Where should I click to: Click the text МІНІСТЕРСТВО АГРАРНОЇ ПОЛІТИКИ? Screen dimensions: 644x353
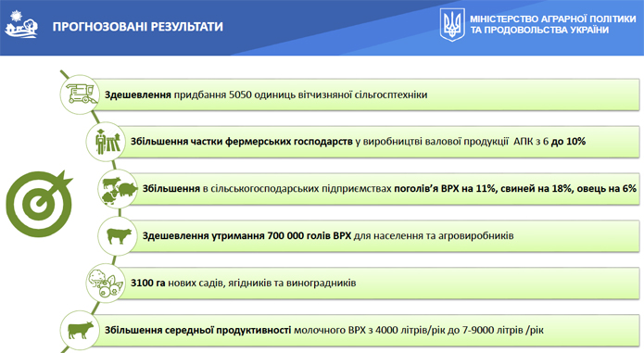[552, 19]
